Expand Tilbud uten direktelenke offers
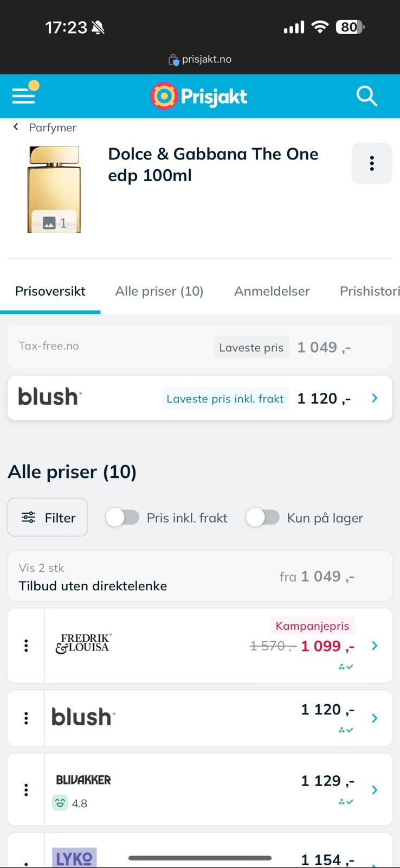Viewport: 400px width, 868px height. click(199, 576)
